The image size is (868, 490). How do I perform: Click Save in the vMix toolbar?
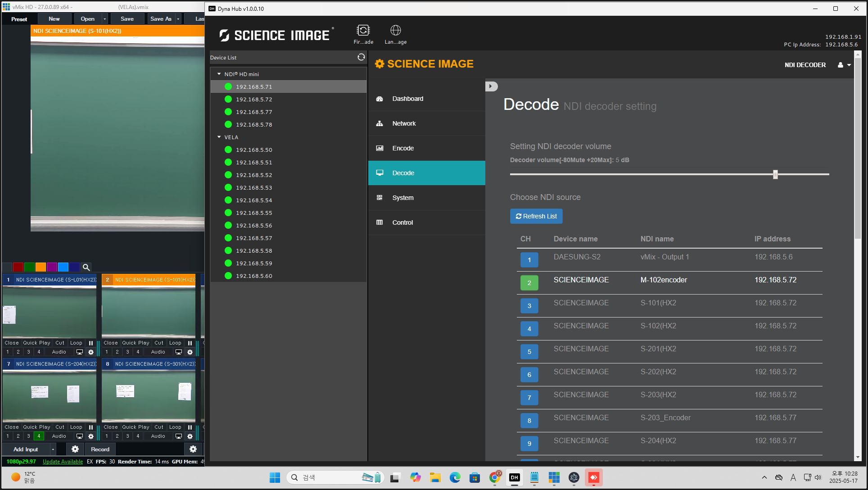(x=127, y=19)
